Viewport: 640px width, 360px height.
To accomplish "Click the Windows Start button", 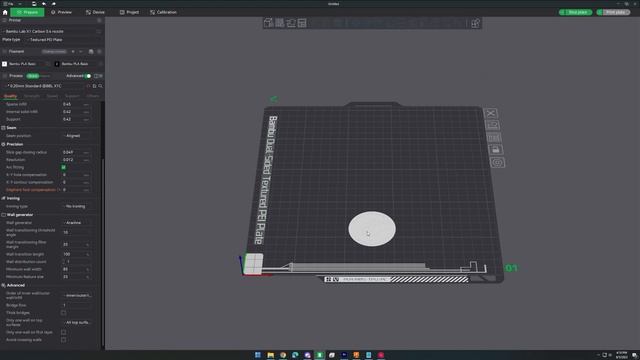I will coord(258,355).
